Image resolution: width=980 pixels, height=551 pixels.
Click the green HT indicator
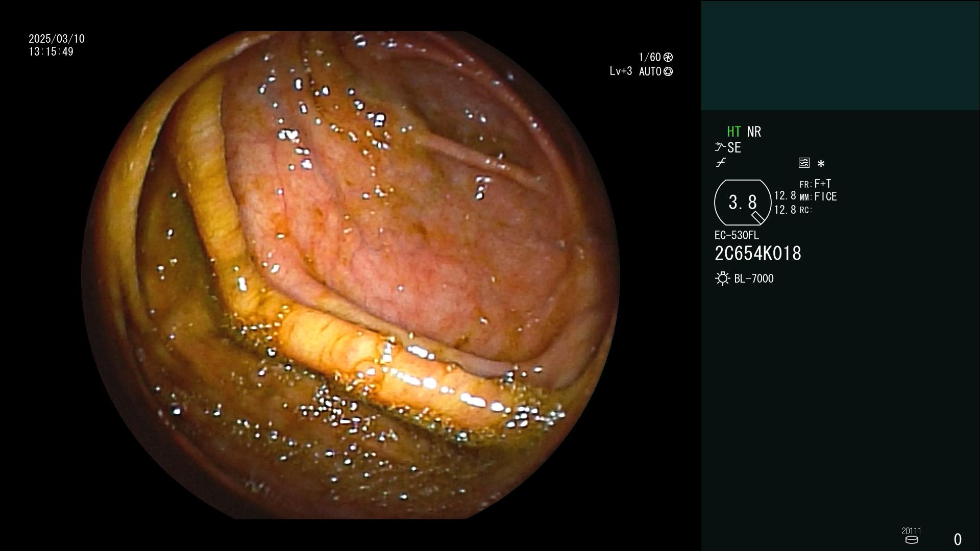click(x=733, y=132)
